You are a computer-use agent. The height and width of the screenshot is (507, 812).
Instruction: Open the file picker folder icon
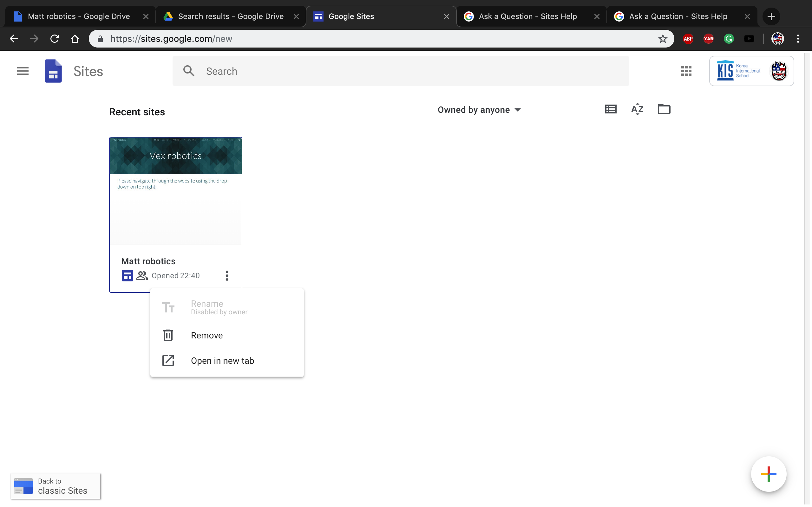tap(664, 109)
